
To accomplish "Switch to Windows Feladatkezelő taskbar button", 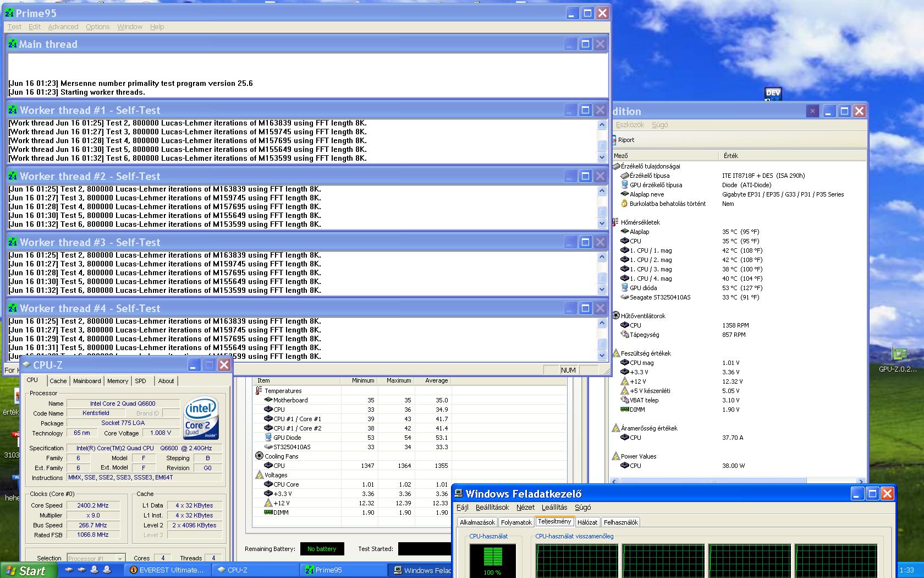I will (421, 570).
